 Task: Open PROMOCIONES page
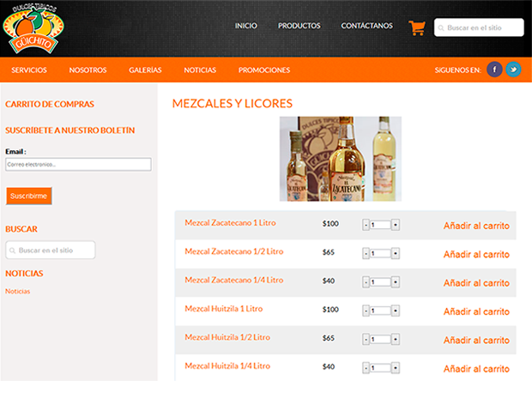264,70
